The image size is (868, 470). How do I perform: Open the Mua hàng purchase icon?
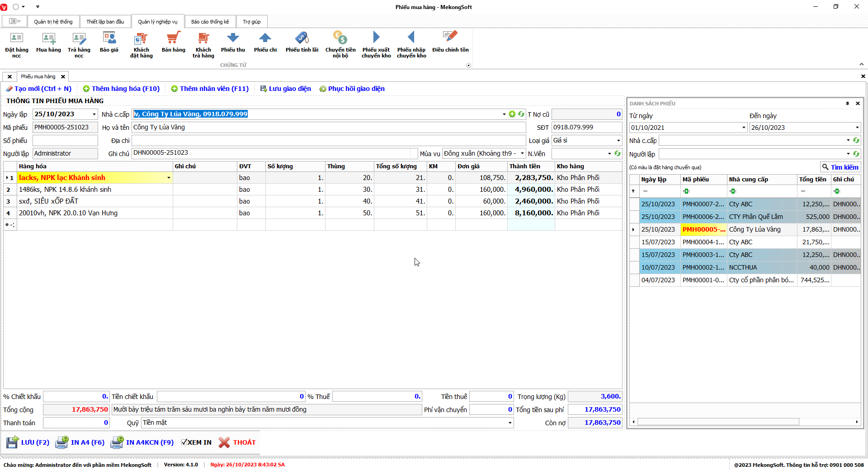[48, 43]
